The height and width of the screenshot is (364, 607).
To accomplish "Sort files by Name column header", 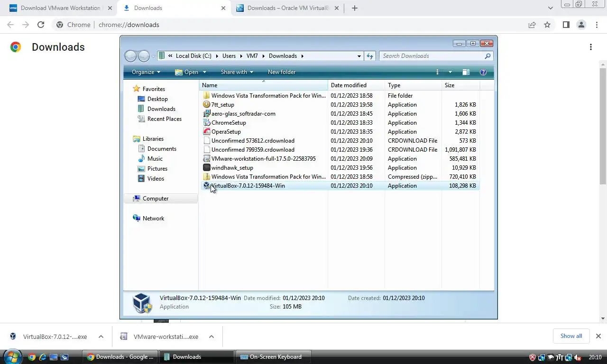I will (263, 85).
